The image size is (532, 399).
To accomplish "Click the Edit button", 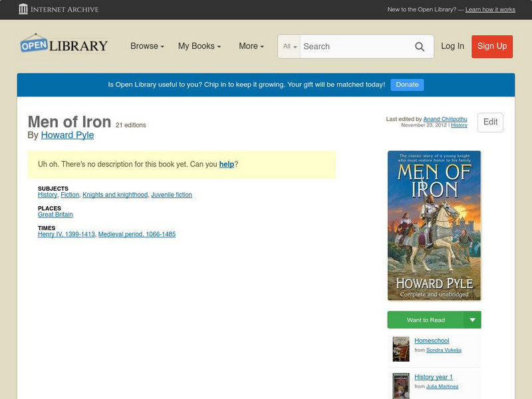I will coord(490,122).
